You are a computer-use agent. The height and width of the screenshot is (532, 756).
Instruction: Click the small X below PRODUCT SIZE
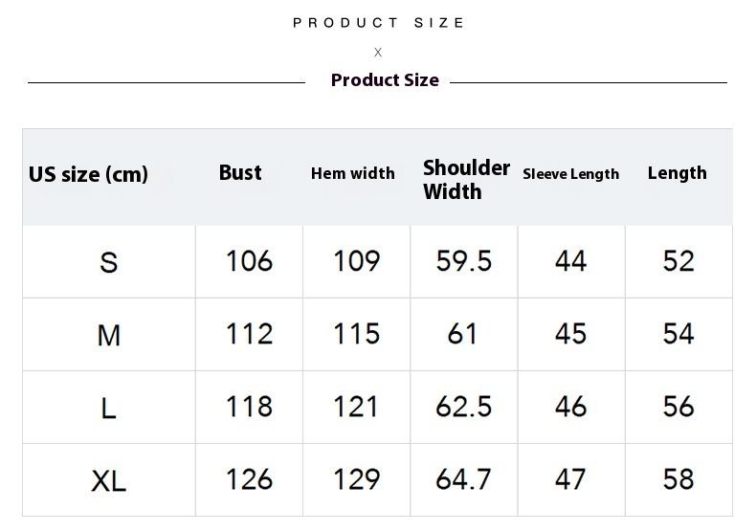point(378,53)
